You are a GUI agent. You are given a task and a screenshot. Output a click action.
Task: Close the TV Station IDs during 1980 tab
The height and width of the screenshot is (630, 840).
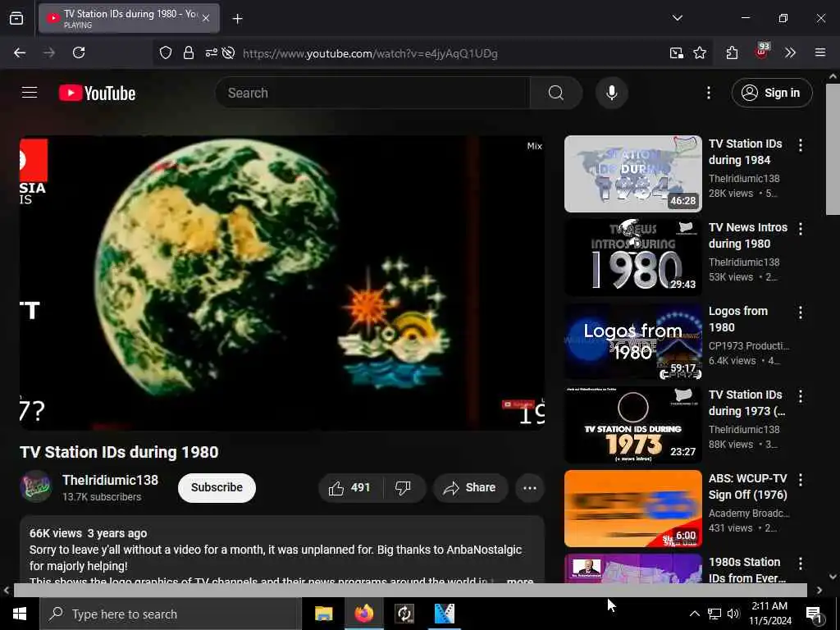pos(206,18)
